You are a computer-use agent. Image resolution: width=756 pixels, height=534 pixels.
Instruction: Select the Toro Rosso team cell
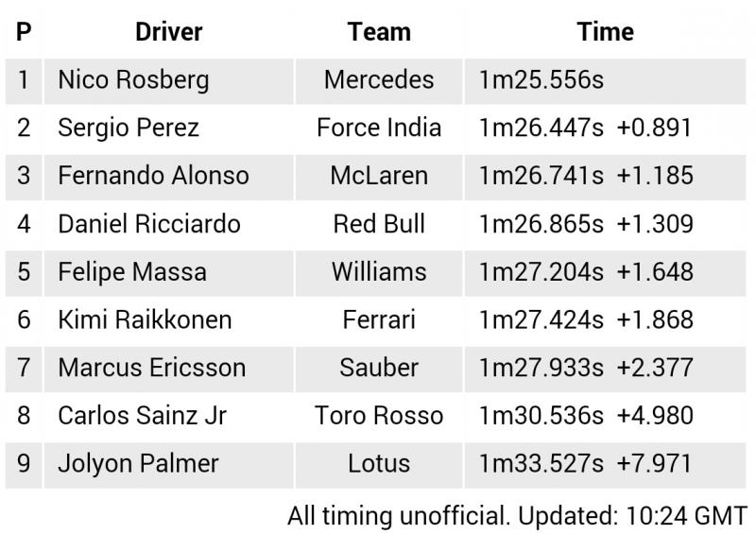click(x=379, y=415)
